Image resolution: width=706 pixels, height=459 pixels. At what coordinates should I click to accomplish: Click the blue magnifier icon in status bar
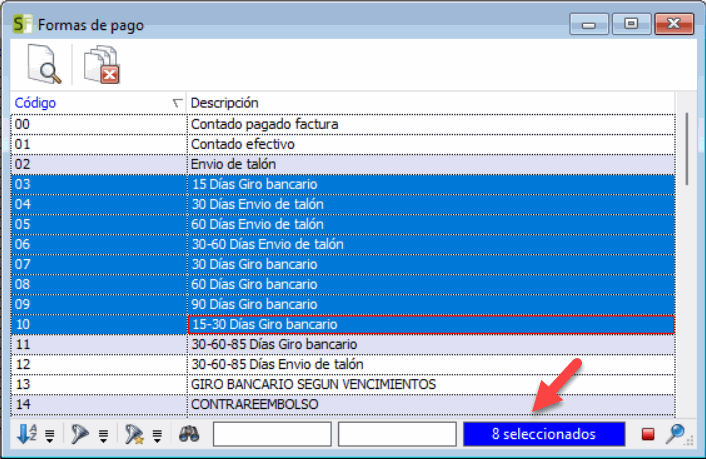click(x=675, y=434)
